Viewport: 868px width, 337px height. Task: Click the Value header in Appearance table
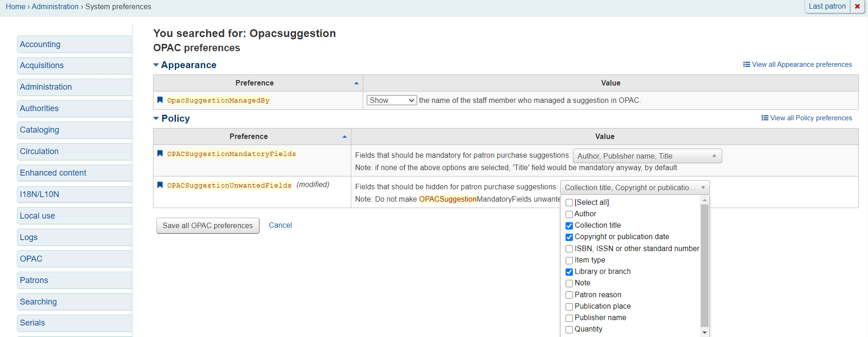point(611,83)
